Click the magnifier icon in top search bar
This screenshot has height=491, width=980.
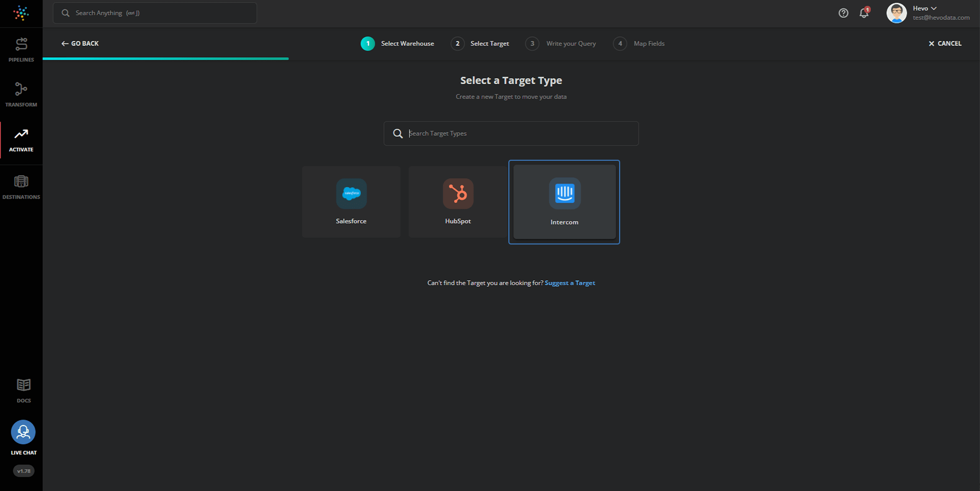(x=65, y=13)
